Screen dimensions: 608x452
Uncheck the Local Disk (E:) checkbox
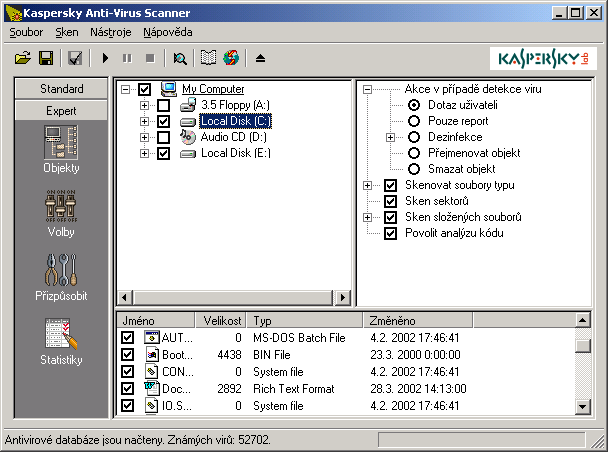[163, 154]
